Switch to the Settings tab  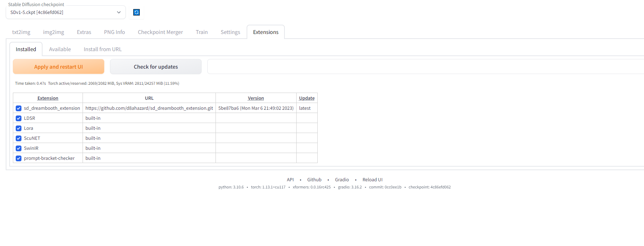click(x=230, y=32)
